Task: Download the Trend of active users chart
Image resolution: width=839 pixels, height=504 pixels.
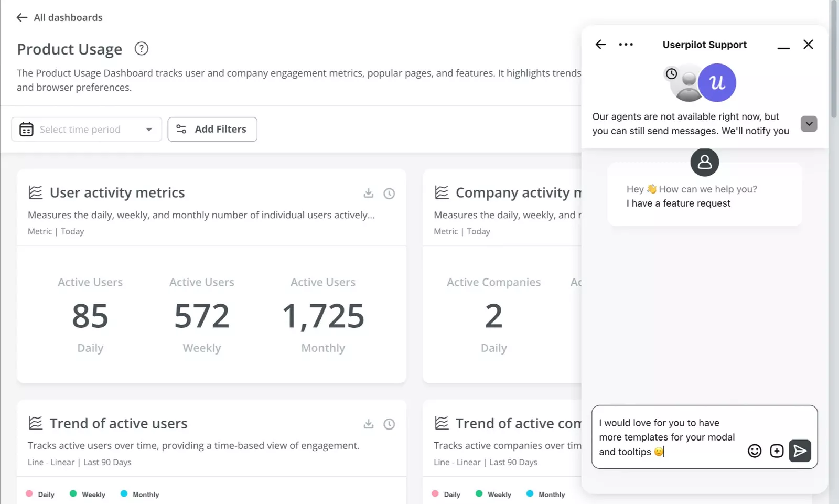Action: pyautogui.click(x=369, y=424)
